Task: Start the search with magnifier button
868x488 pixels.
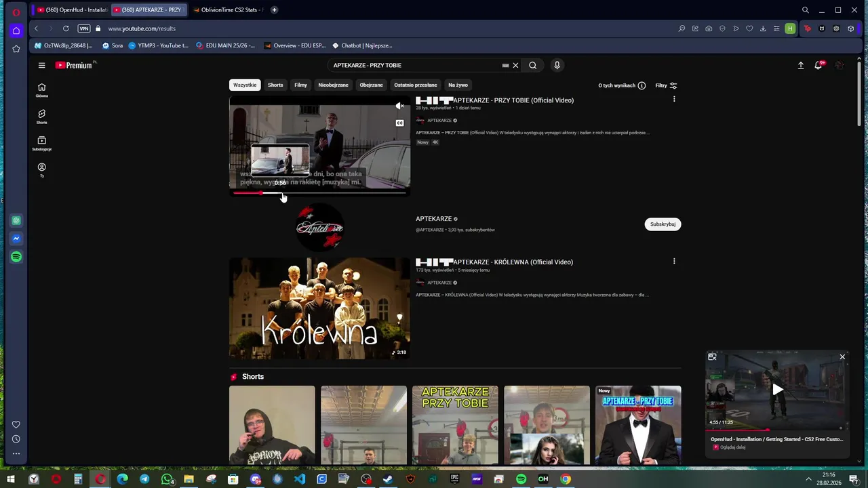Action: pos(532,65)
